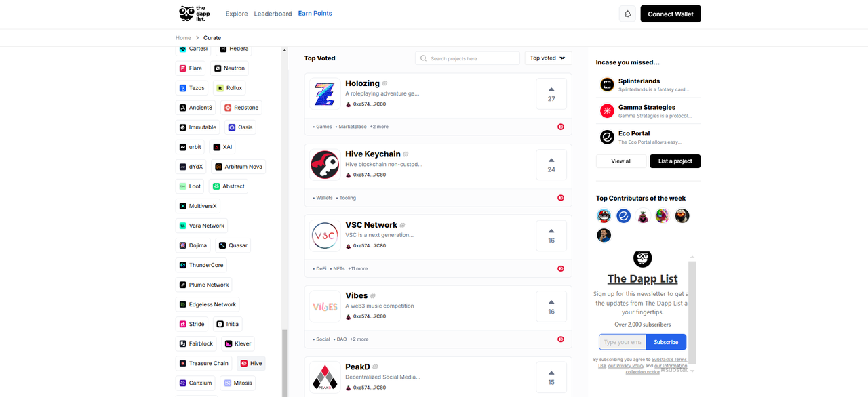Toggle Flare chain filter
This screenshot has width=868, height=397.
[x=191, y=68]
